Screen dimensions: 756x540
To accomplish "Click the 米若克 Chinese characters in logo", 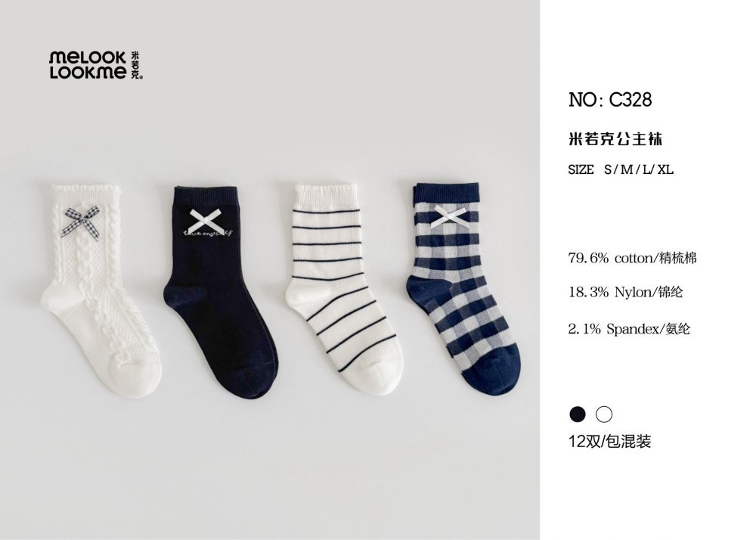I will [x=136, y=65].
